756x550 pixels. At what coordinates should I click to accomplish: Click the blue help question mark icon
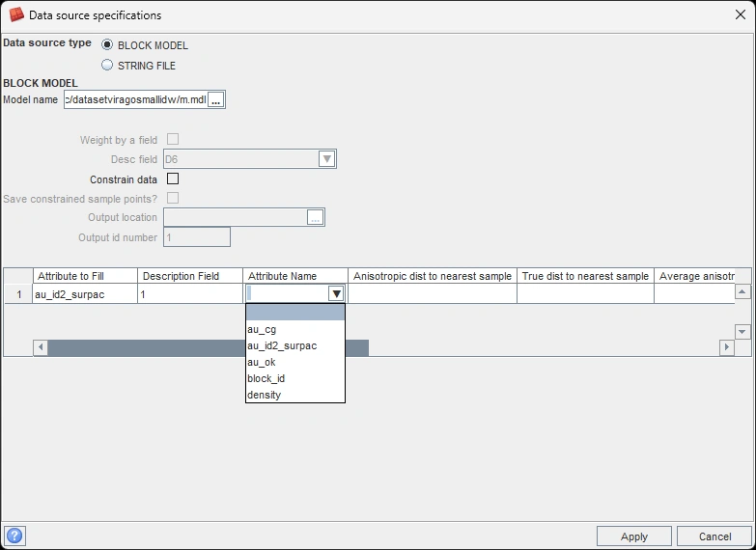pos(15,536)
